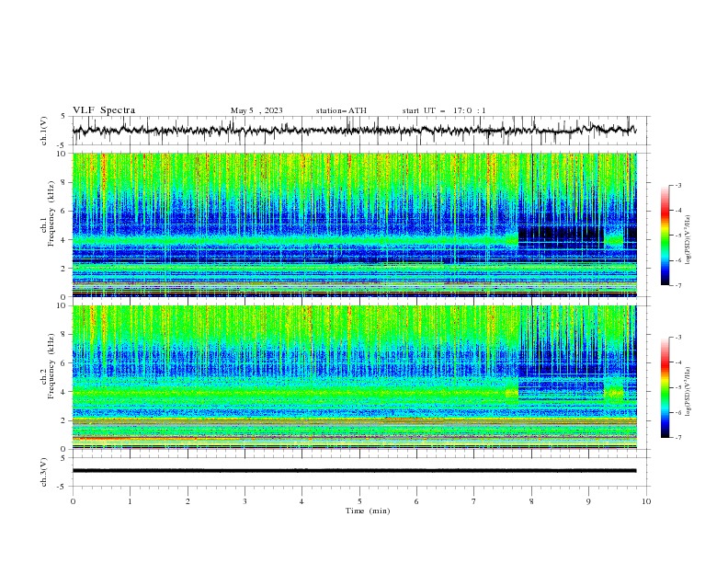The width and height of the screenshot is (728, 563).
Task: Click the time axis tick label "9"
Action: click(588, 501)
